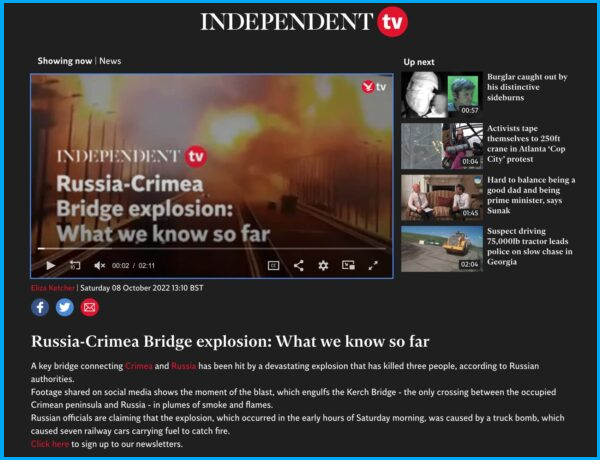Screen dimensions: 600x460
Task: Toggle closed captions on video
Action: [x=273, y=265]
